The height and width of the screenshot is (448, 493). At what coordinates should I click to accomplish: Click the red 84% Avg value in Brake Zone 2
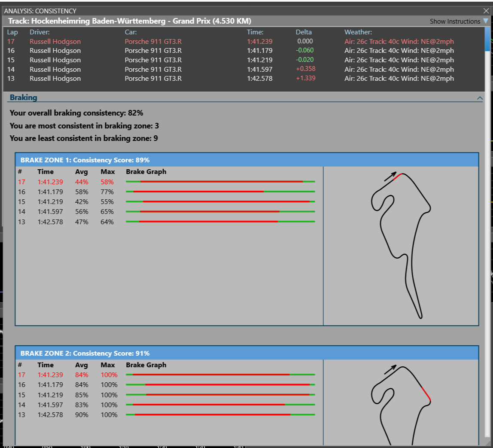coord(82,375)
